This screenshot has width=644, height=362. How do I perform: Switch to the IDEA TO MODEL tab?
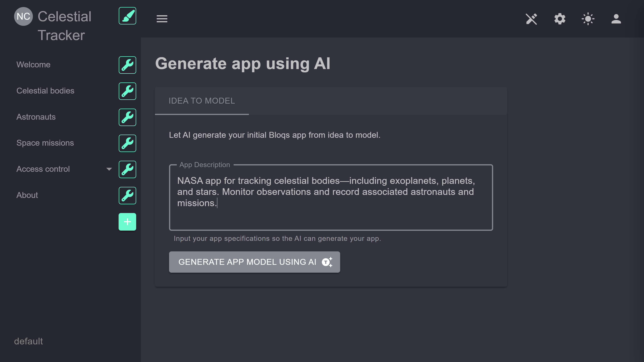202,101
